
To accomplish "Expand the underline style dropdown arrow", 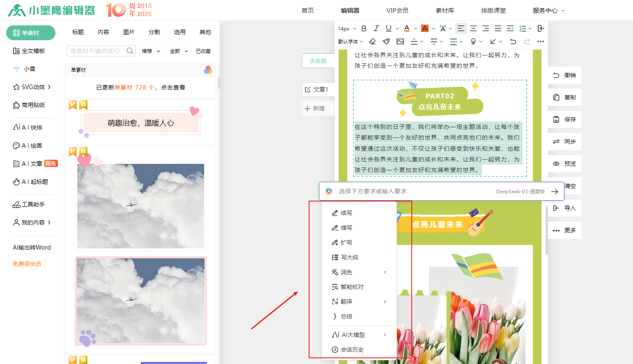I will click(x=397, y=29).
